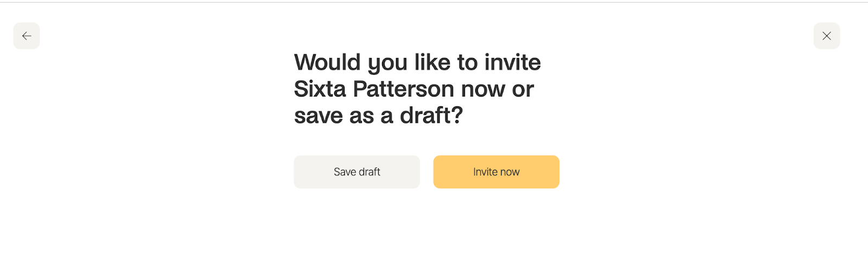The image size is (868, 255).
Task: Go back using the left arrow
Action: pyautogui.click(x=27, y=36)
